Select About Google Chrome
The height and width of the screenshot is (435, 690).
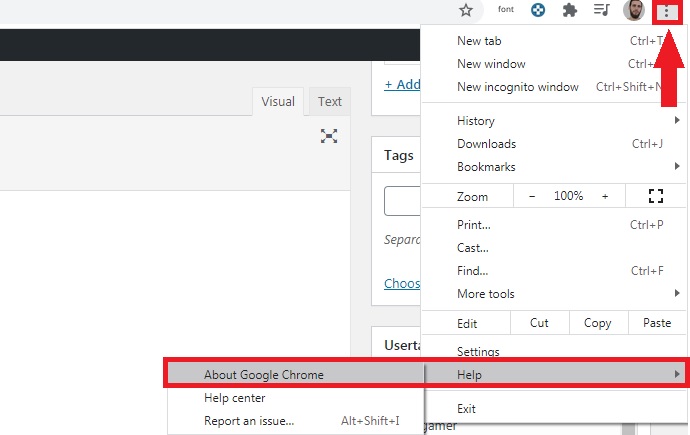[x=264, y=375]
